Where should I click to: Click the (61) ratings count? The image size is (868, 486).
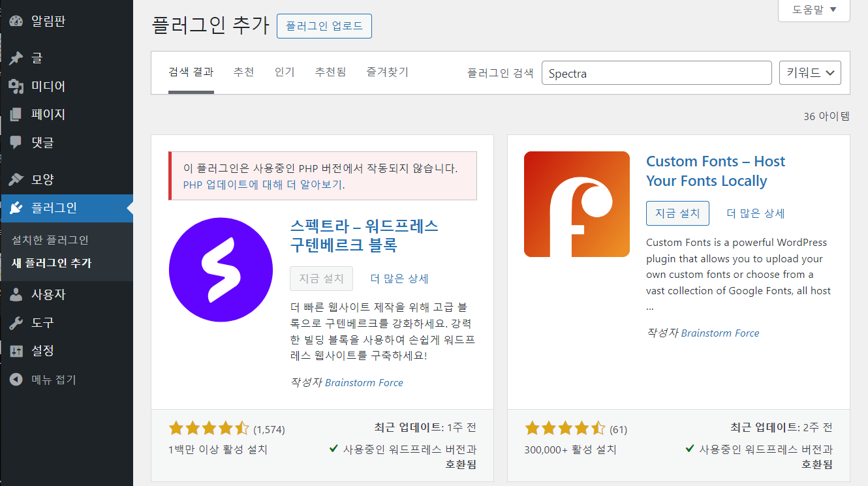(618, 429)
